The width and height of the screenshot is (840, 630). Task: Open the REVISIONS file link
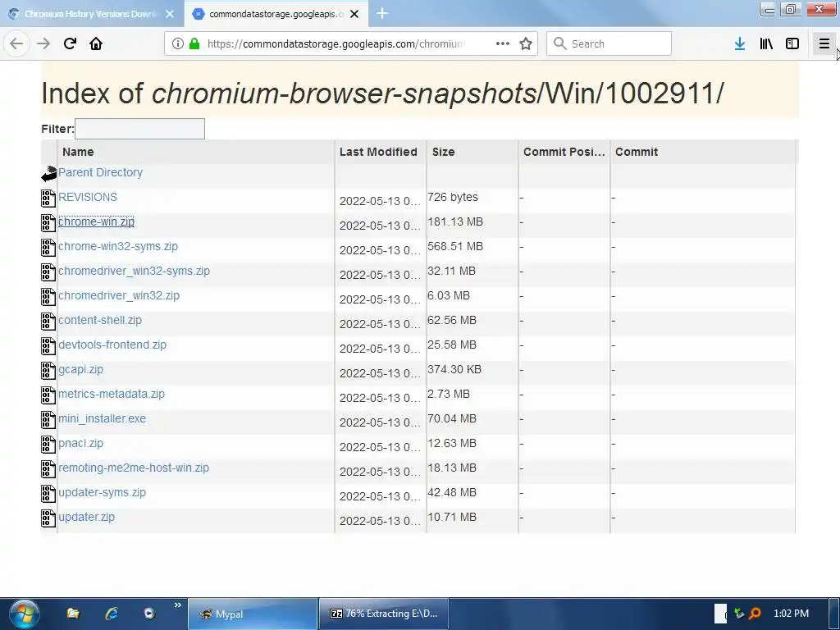tap(88, 197)
